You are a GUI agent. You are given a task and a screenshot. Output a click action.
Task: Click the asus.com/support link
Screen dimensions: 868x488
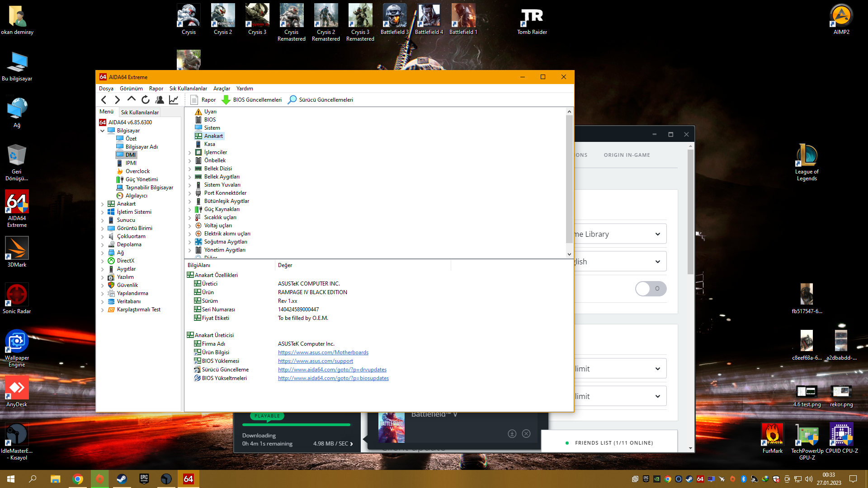click(315, 361)
